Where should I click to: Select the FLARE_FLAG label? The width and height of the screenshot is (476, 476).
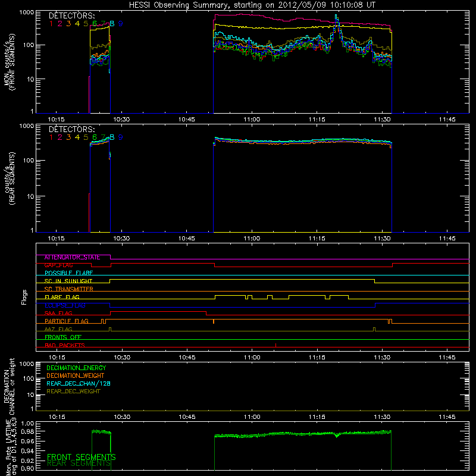point(62,297)
